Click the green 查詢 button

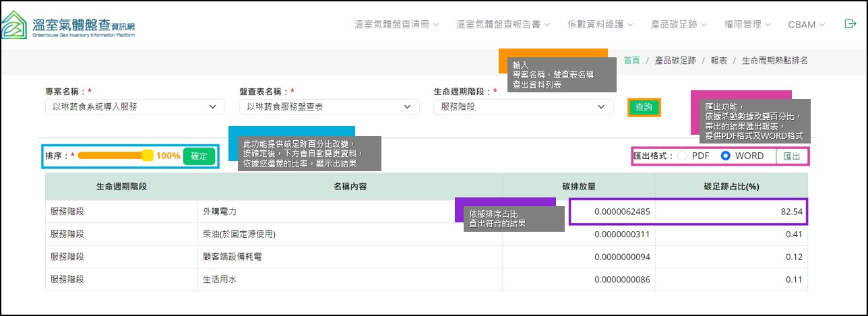tap(644, 108)
